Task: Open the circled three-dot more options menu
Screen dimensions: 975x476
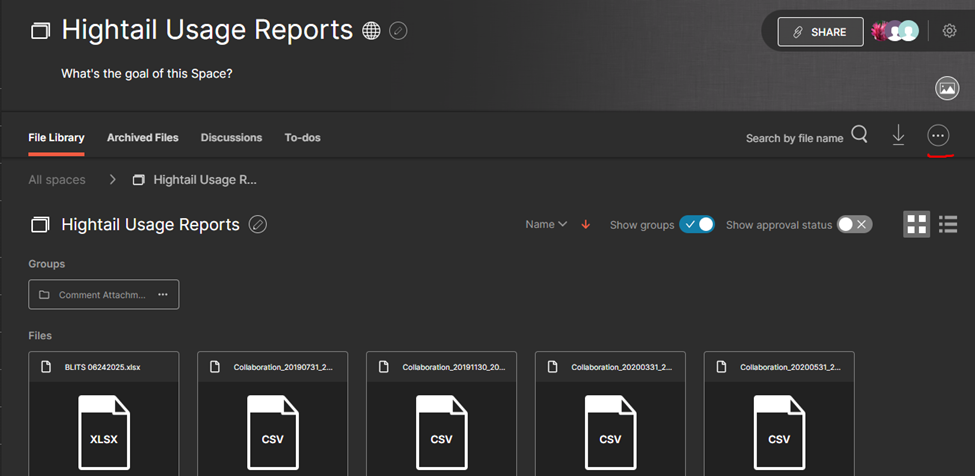Action: pyautogui.click(x=938, y=135)
